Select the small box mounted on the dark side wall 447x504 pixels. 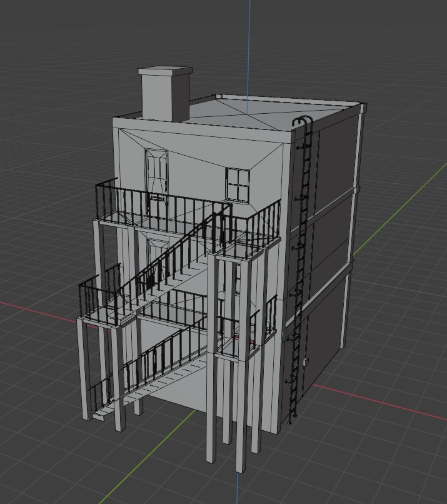pyautogui.click(x=306, y=361)
